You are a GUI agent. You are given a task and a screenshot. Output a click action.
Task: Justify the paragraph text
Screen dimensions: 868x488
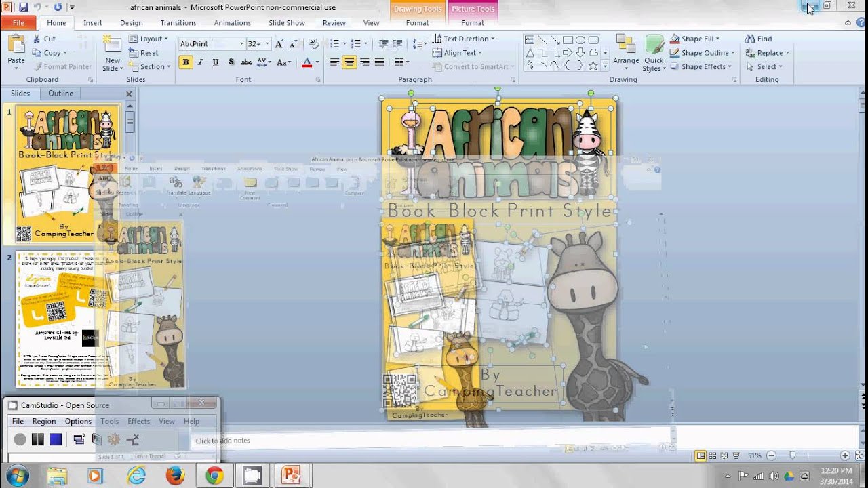point(380,62)
